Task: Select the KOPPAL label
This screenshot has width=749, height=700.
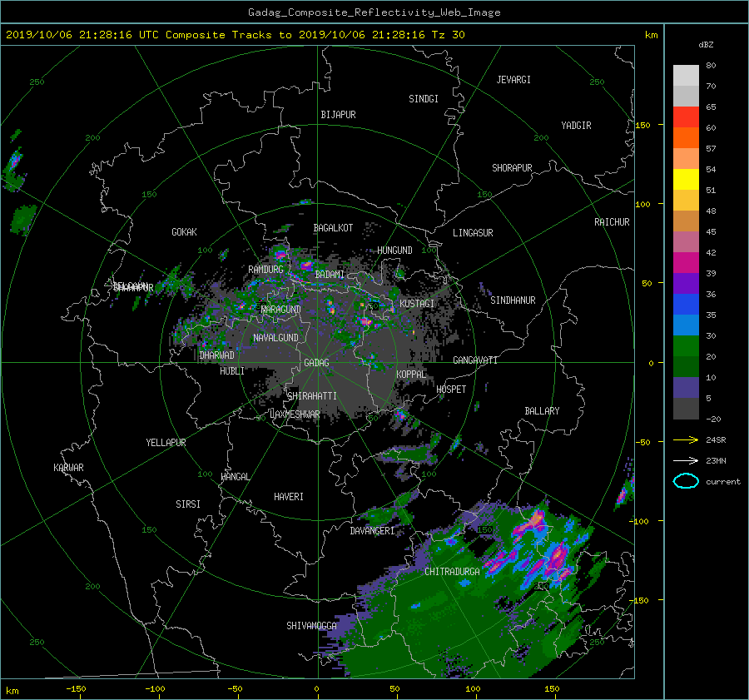Action: (x=411, y=375)
